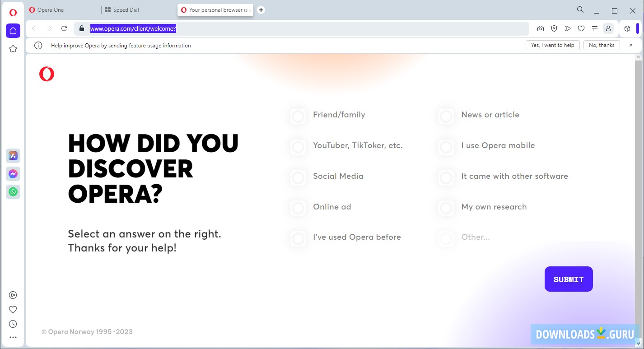Viewport: 644px width, 349px height.
Task: Click the Opera Norway 1995-2023 copyright text
Action: (87, 332)
